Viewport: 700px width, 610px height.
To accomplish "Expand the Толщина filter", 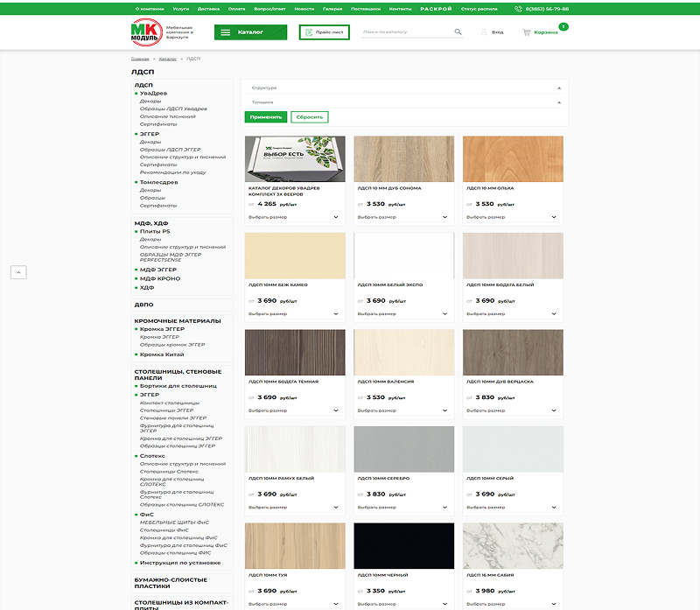I will 558,102.
